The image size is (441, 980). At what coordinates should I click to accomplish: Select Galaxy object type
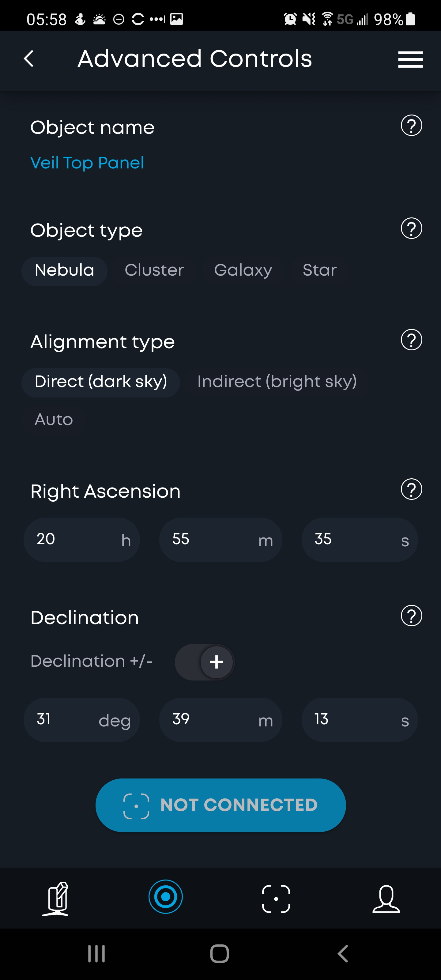pyautogui.click(x=243, y=270)
